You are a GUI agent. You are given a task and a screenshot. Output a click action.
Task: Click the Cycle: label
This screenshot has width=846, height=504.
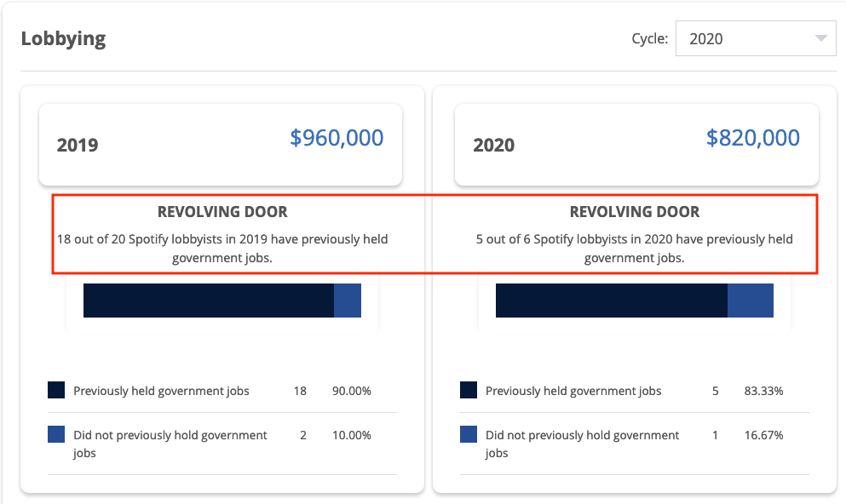pyautogui.click(x=649, y=39)
